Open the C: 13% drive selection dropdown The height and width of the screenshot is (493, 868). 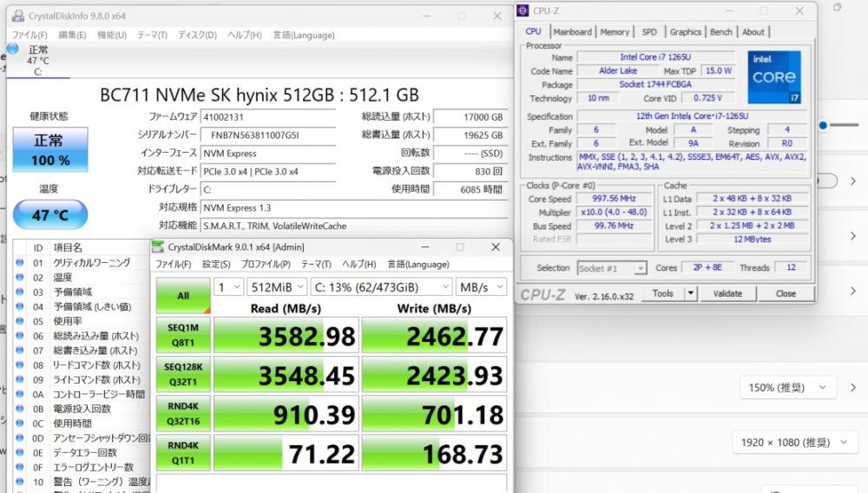381,287
